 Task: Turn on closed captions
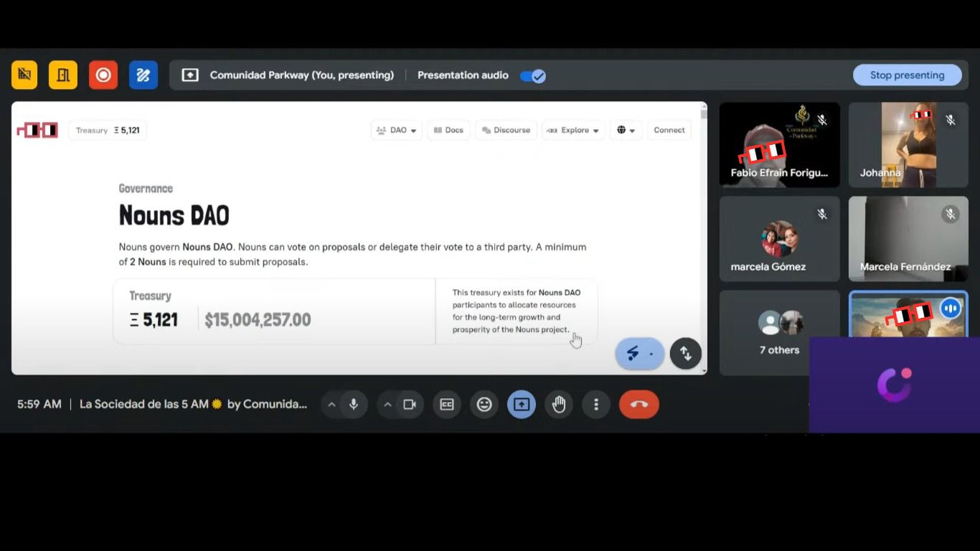[447, 405]
